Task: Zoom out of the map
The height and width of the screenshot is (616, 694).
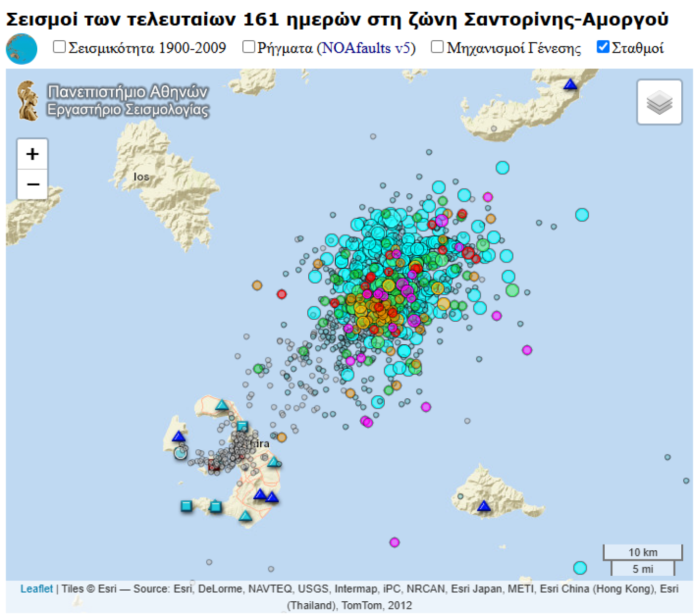Action: 32,184
